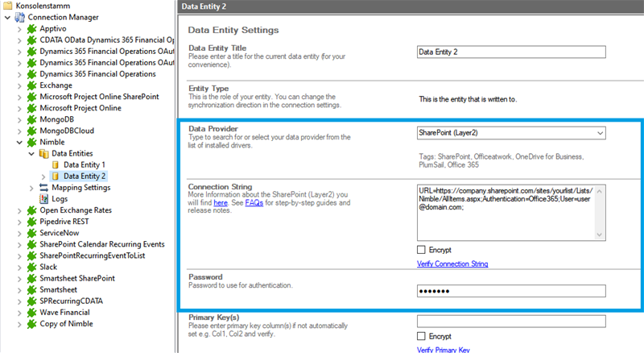Click the Konsolenstamm folder icon
This screenshot has width=644, height=353.
click(x=7, y=6)
